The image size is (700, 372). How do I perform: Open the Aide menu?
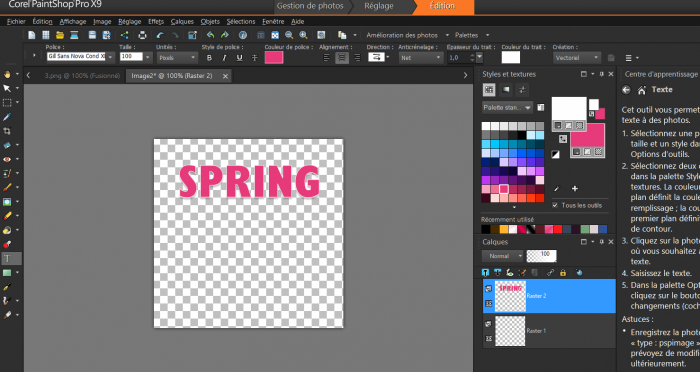point(297,21)
